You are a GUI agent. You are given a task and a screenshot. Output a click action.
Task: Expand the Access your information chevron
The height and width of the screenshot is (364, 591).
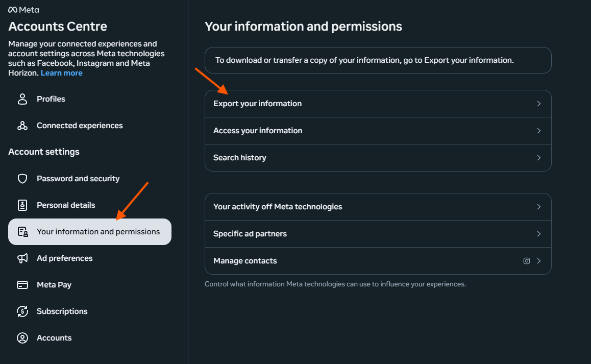tap(538, 131)
